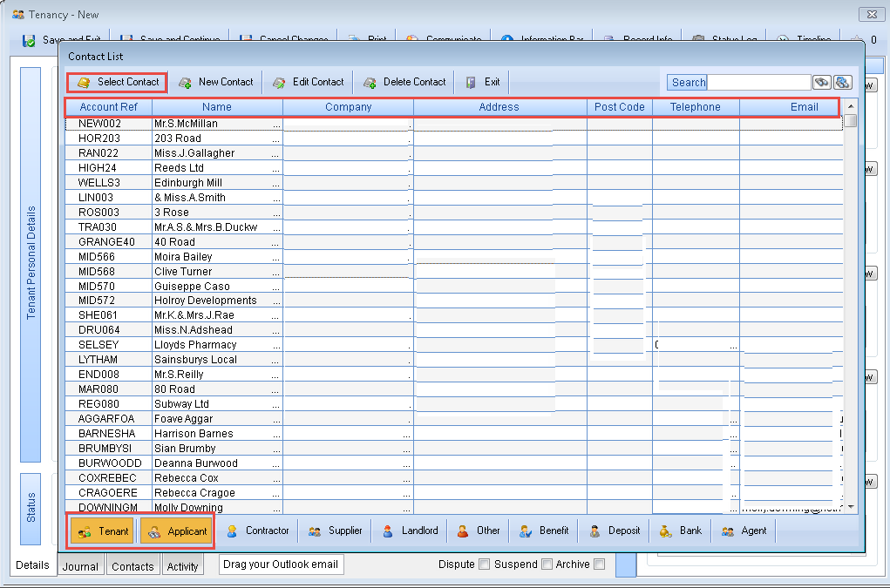The image size is (890, 588).
Task: Check the Dispute checkbox
Action: (x=484, y=564)
